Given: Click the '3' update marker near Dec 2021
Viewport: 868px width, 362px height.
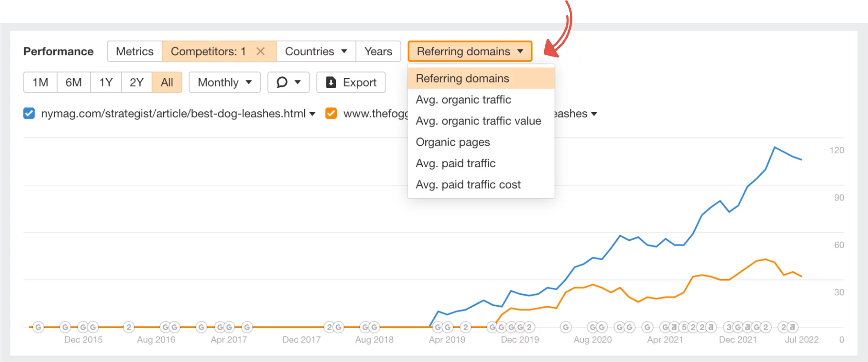Looking at the screenshot, I should [x=729, y=327].
